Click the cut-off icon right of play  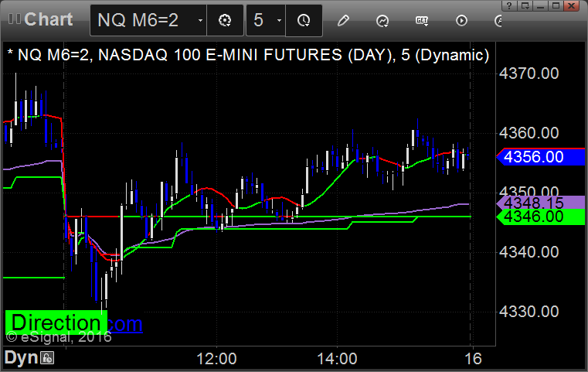(498, 20)
